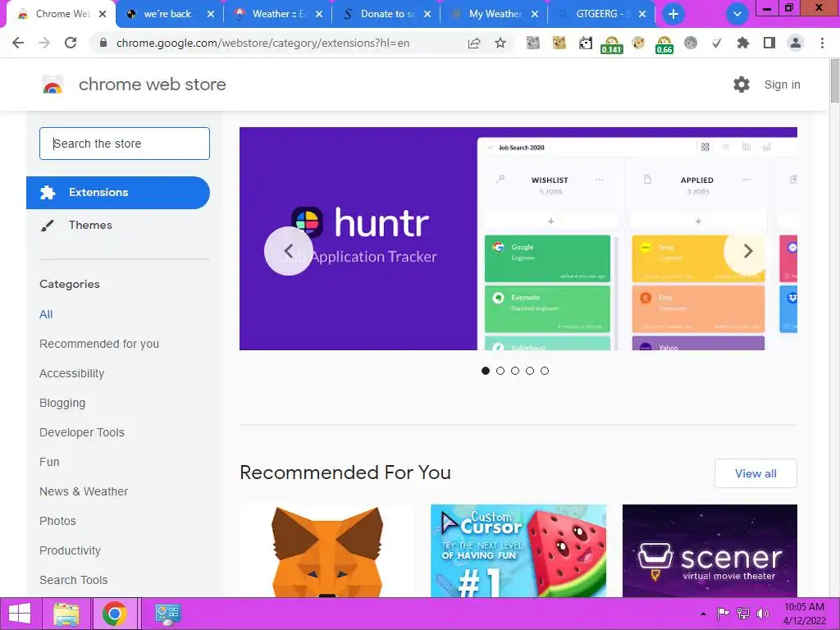
Task: Open Chrome's three-dot menu
Action: point(822,43)
